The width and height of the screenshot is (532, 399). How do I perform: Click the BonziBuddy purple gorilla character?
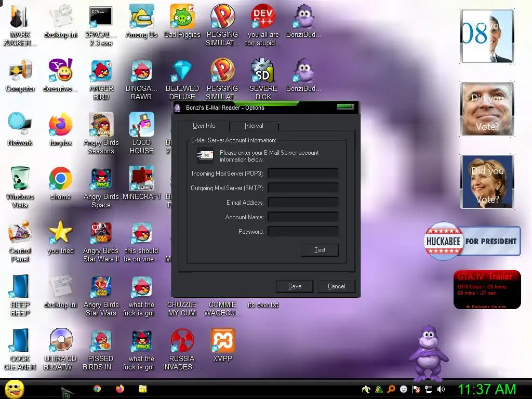(x=429, y=353)
